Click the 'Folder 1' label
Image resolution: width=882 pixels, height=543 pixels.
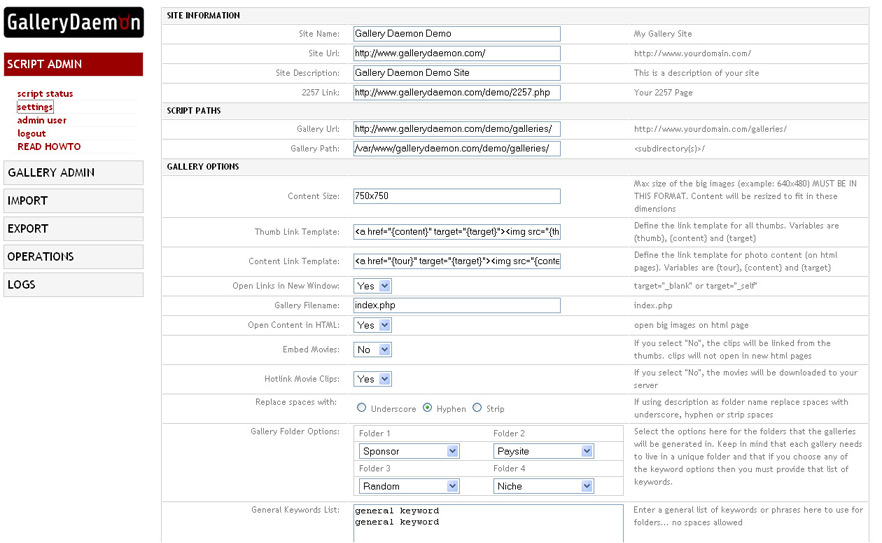374,434
